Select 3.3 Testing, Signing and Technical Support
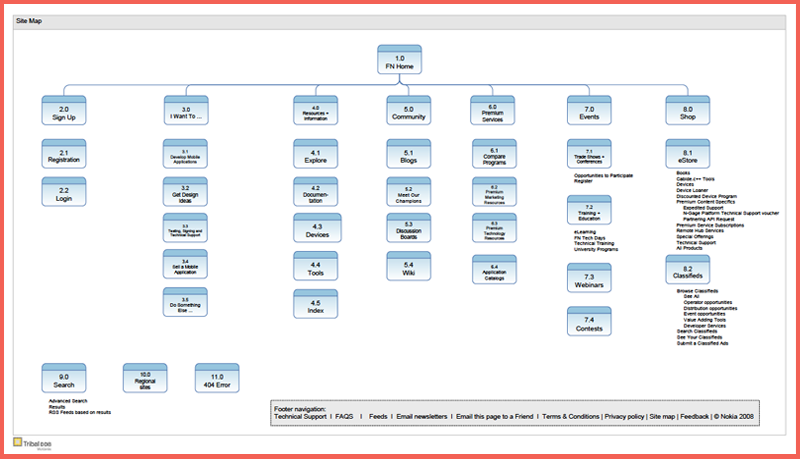This screenshot has height=459, width=800. pyautogui.click(x=185, y=228)
